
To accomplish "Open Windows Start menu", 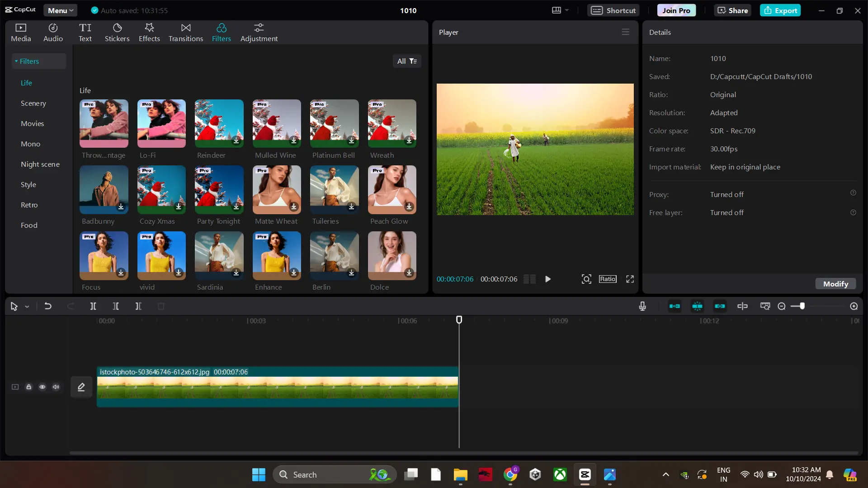I will click(259, 474).
